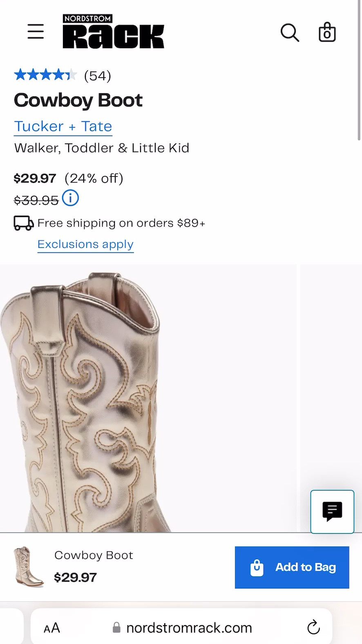Image resolution: width=362 pixels, height=644 pixels.
Task: Open the Tucker + Tate brand page
Action: click(x=63, y=126)
